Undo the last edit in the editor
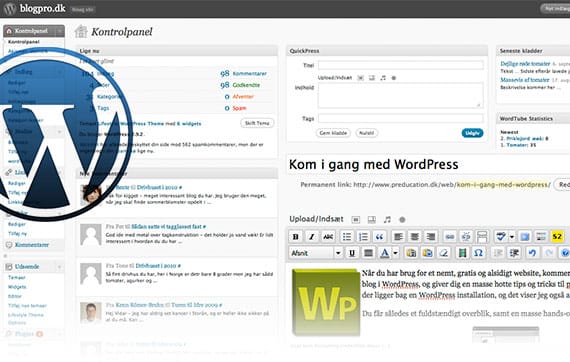 point(533,253)
